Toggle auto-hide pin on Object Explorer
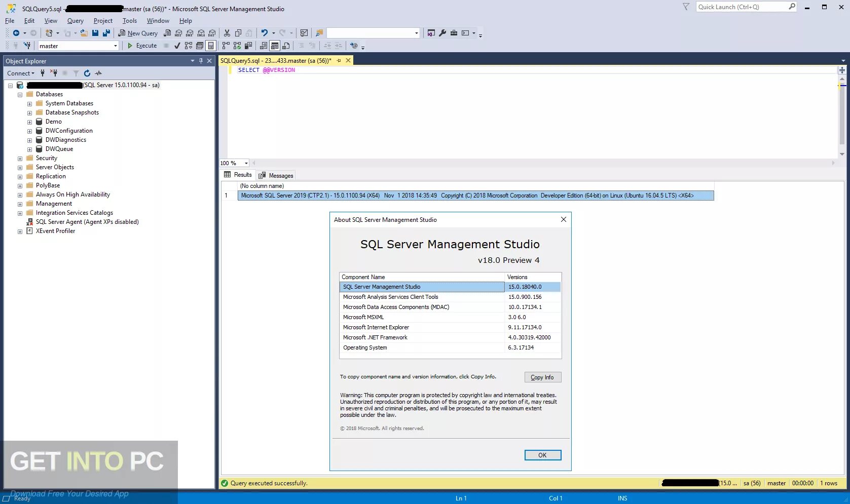The width and height of the screenshot is (850, 504). point(201,61)
